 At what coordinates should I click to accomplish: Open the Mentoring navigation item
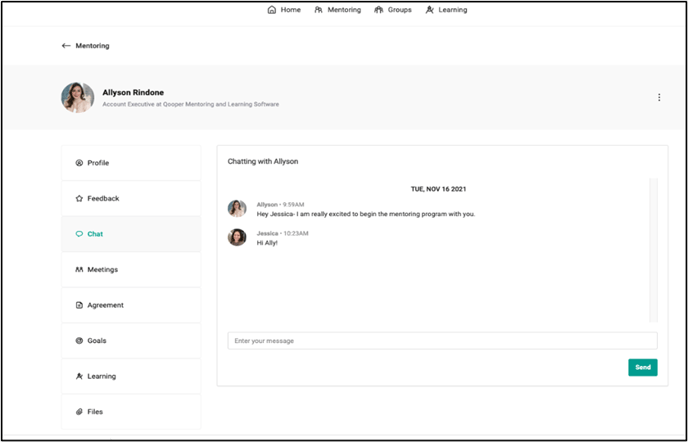[337, 10]
